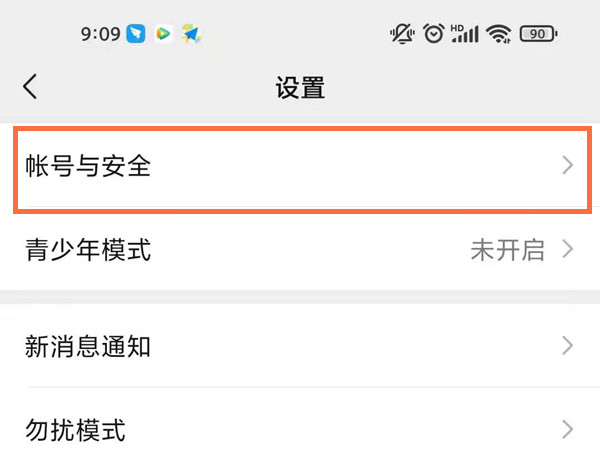Tap the paper plane notification icon
Screen dimensions: 600x450
coord(190,34)
